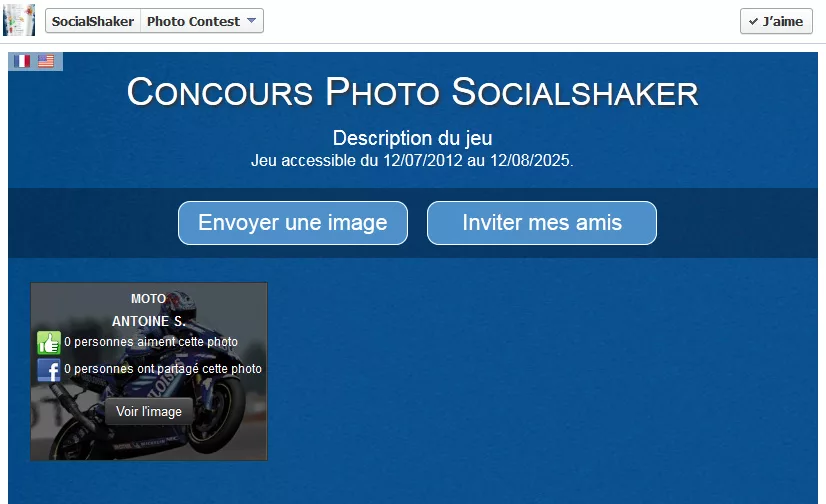Click Envoyer une image button
This screenshot has width=826, height=504.
[x=293, y=223]
